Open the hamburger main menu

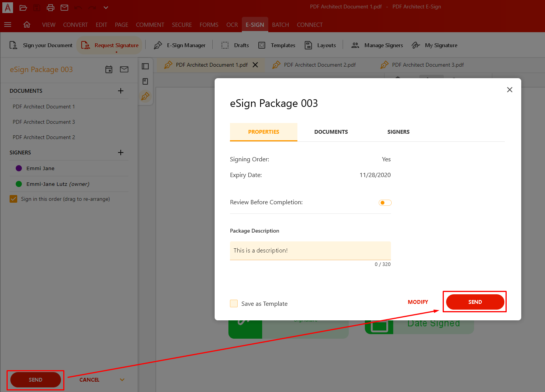(x=8, y=25)
